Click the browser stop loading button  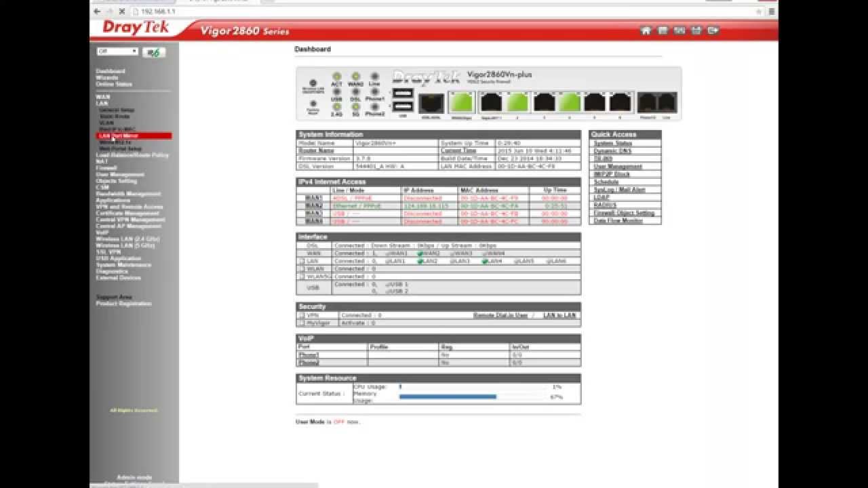[x=121, y=12]
